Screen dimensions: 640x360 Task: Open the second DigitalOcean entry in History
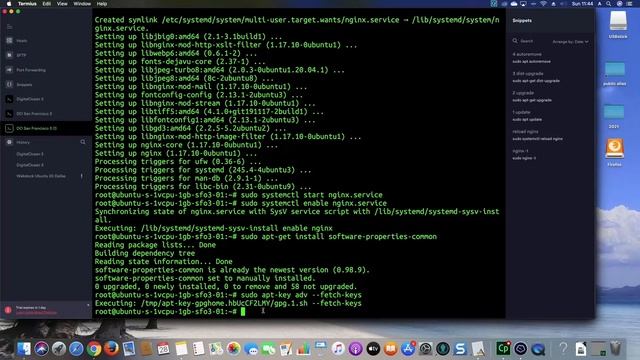(x=29, y=165)
